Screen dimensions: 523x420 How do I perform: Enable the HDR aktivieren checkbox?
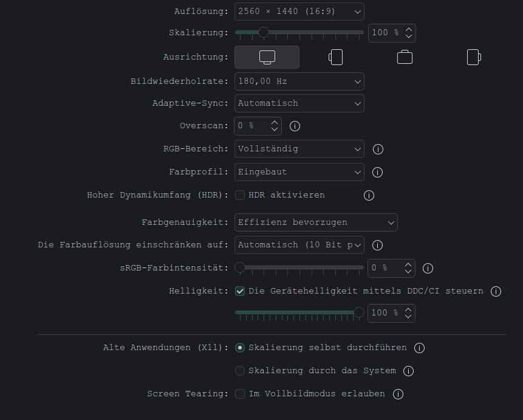[240, 195]
